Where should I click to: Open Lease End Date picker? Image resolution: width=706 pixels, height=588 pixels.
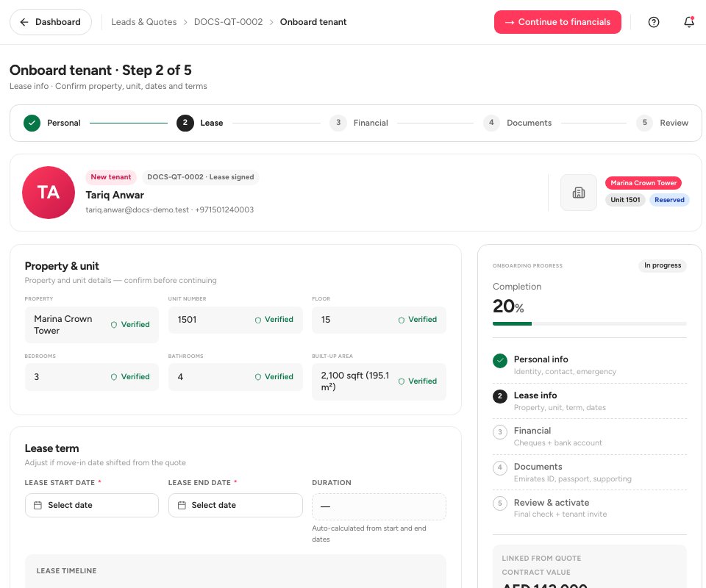coord(235,505)
